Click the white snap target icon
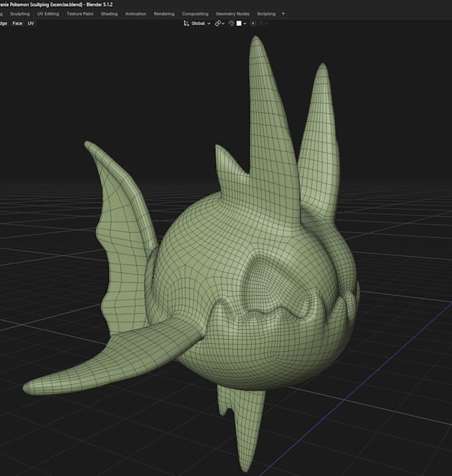 click(239, 23)
